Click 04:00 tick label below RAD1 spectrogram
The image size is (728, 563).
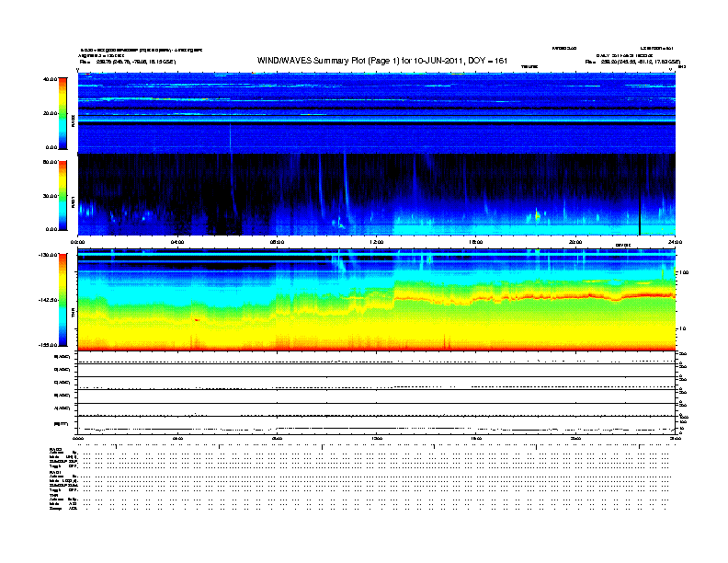177,242
